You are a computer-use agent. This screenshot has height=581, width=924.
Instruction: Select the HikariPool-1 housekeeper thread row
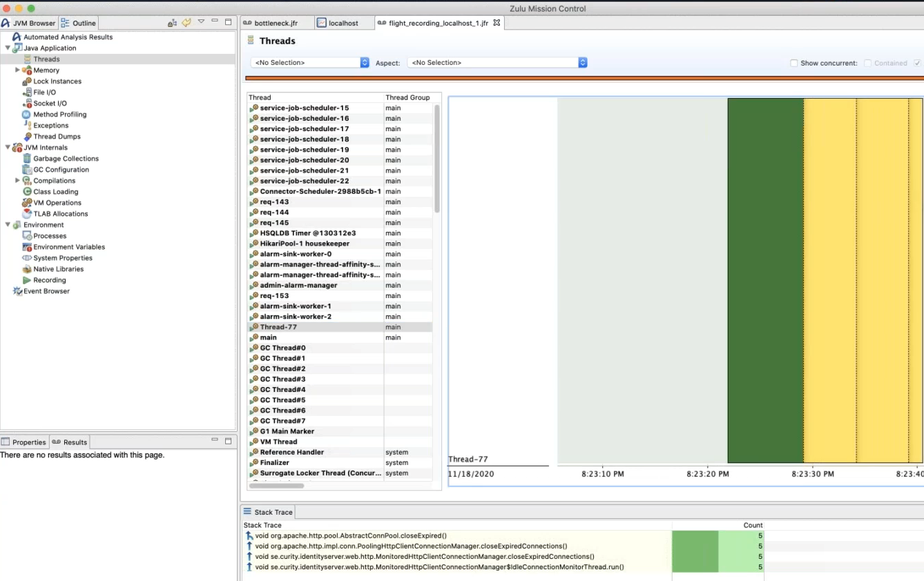(x=305, y=244)
